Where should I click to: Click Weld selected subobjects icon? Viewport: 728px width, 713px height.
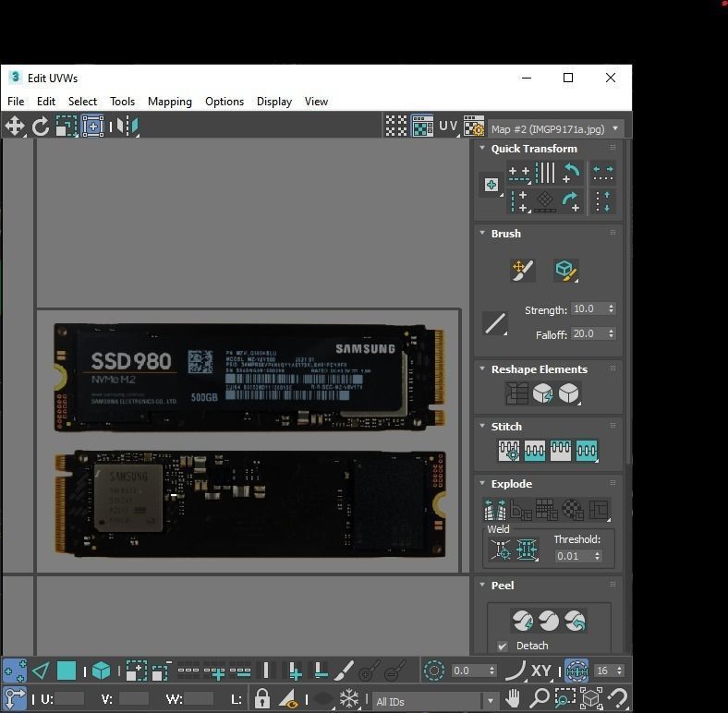527,550
